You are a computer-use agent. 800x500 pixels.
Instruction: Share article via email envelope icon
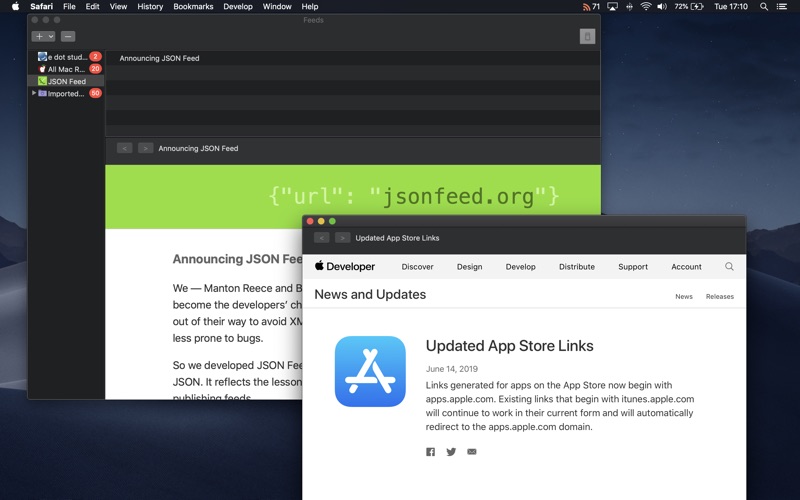[472, 452]
